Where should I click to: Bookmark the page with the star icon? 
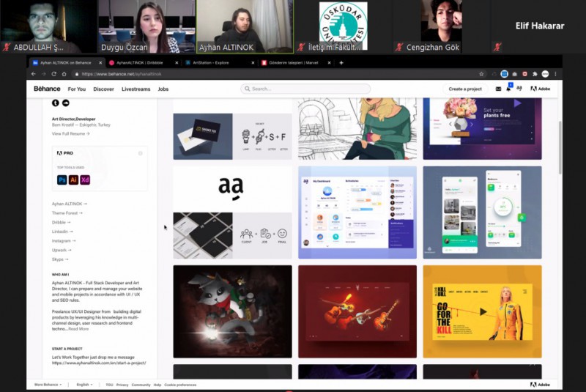click(x=481, y=74)
